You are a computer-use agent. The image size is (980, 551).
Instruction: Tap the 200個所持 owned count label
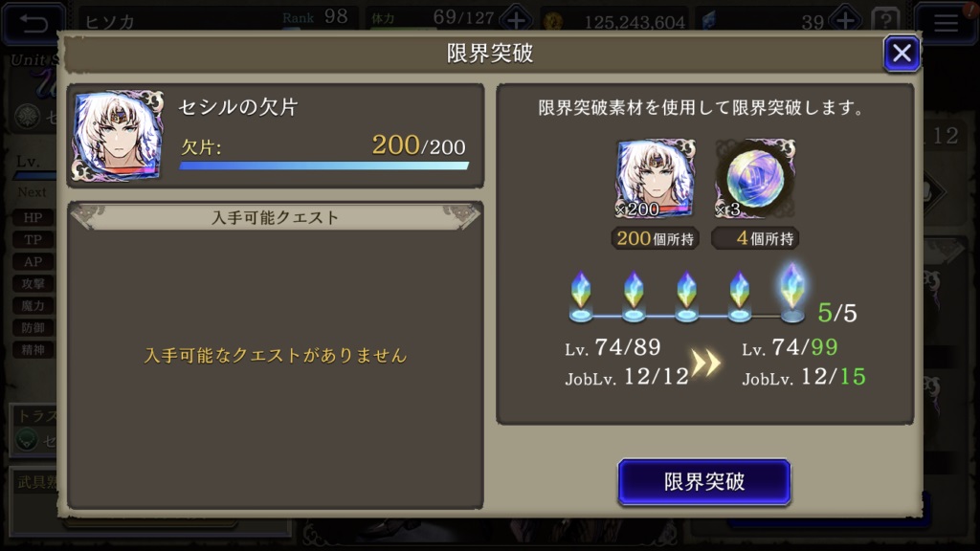pyautogui.click(x=655, y=238)
